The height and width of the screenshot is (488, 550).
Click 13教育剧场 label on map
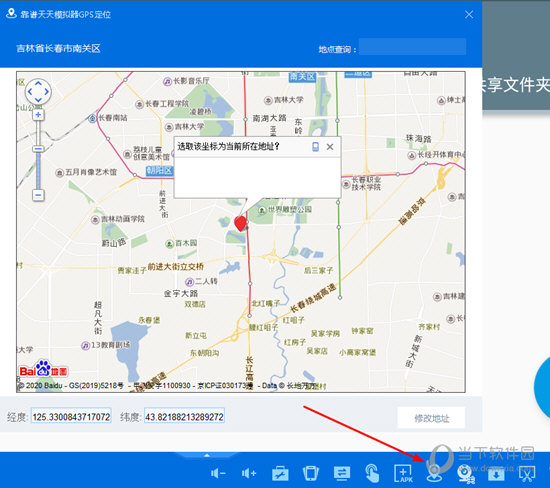tap(110, 345)
